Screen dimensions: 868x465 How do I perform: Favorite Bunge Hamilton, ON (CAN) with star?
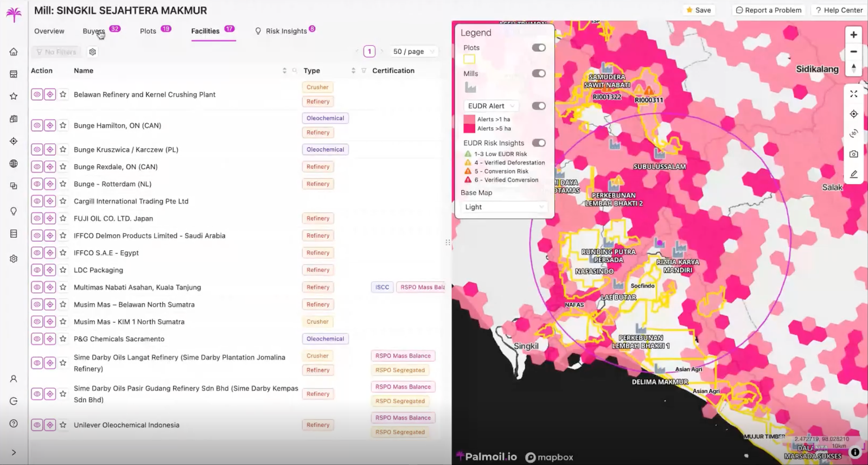click(63, 125)
